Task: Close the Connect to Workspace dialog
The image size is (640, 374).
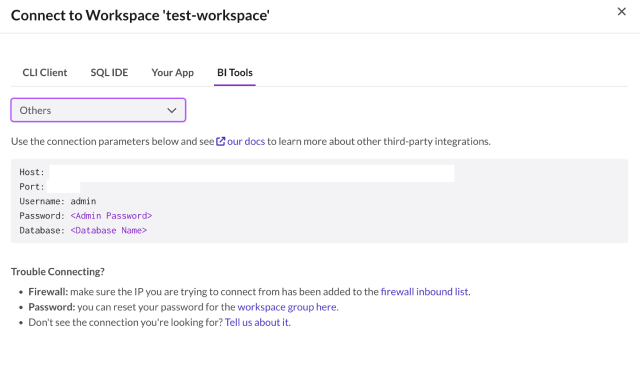Action: pyautogui.click(x=621, y=11)
